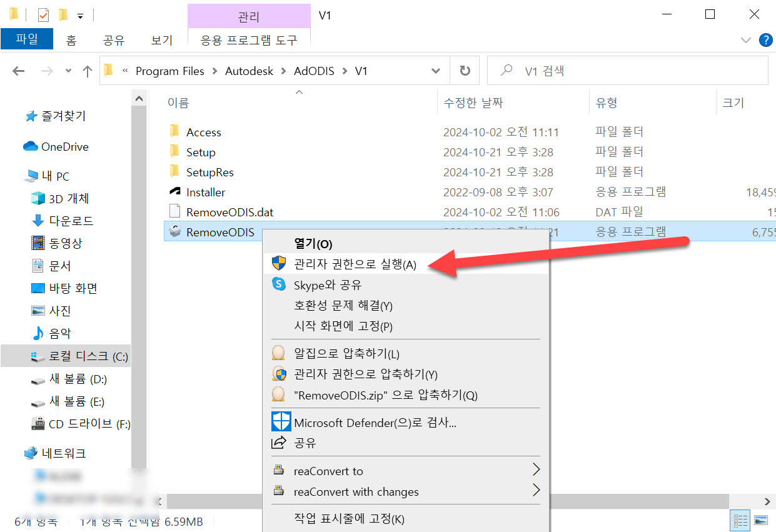Click the chevron after Autodesk in breadcrumb
776x532 pixels.
click(x=283, y=71)
